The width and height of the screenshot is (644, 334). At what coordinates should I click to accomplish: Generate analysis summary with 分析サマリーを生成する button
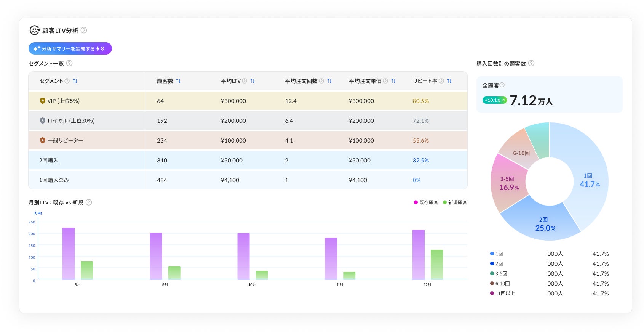[70, 48]
